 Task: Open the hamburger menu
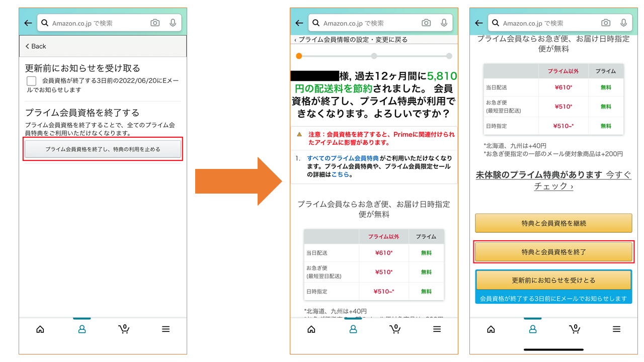tap(166, 329)
